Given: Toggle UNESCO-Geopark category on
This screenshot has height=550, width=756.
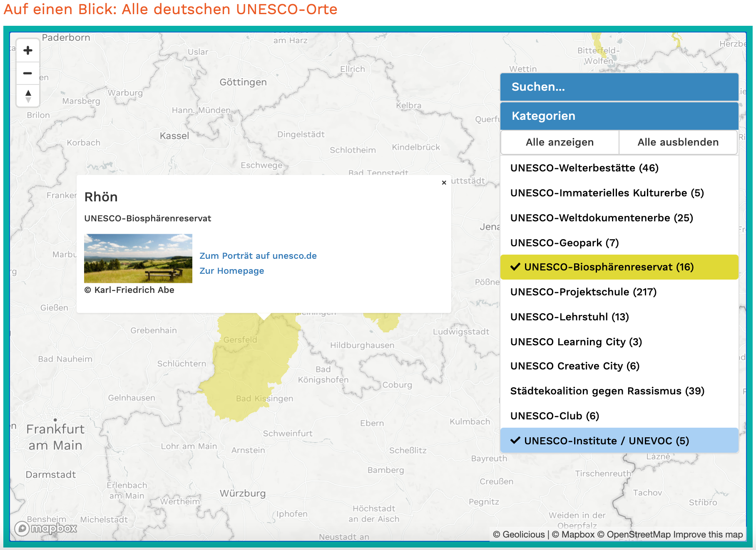Looking at the screenshot, I should click(x=564, y=243).
